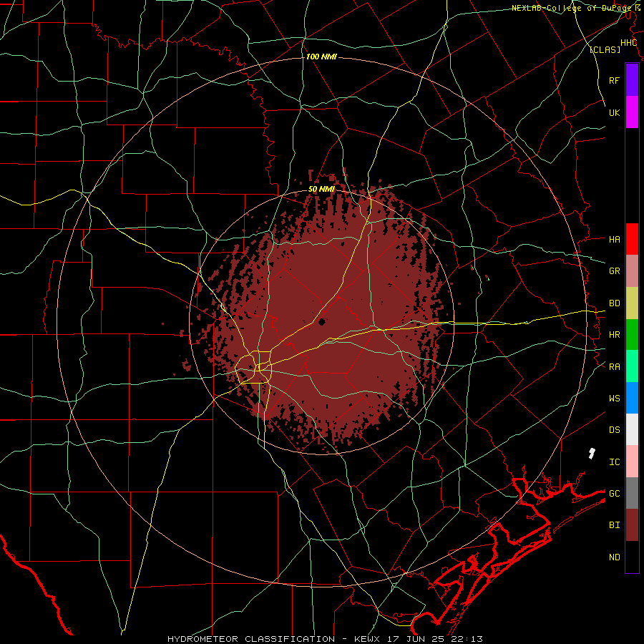
Task: Click the BI legend label
Action: point(614,525)
